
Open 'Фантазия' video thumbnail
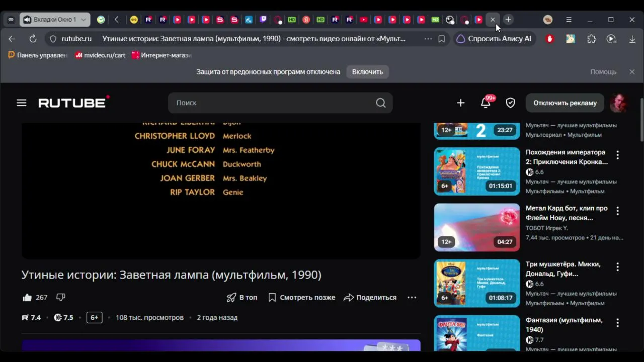pos(477,333)
